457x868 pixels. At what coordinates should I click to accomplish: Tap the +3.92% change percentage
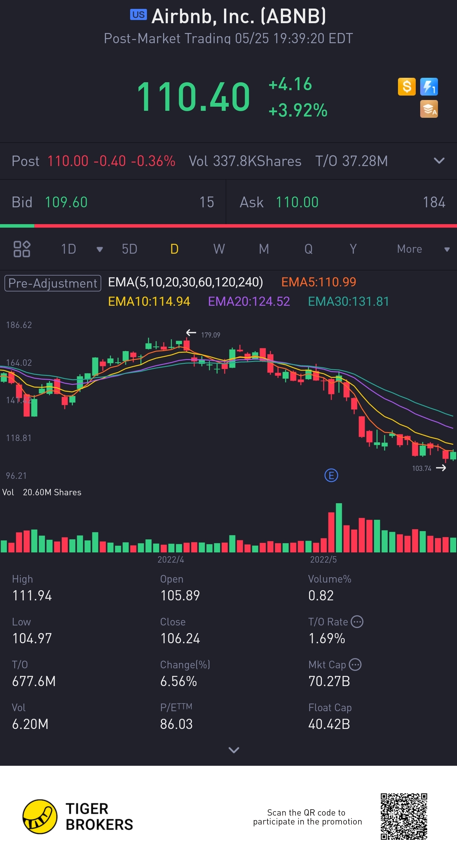[298, 110]
